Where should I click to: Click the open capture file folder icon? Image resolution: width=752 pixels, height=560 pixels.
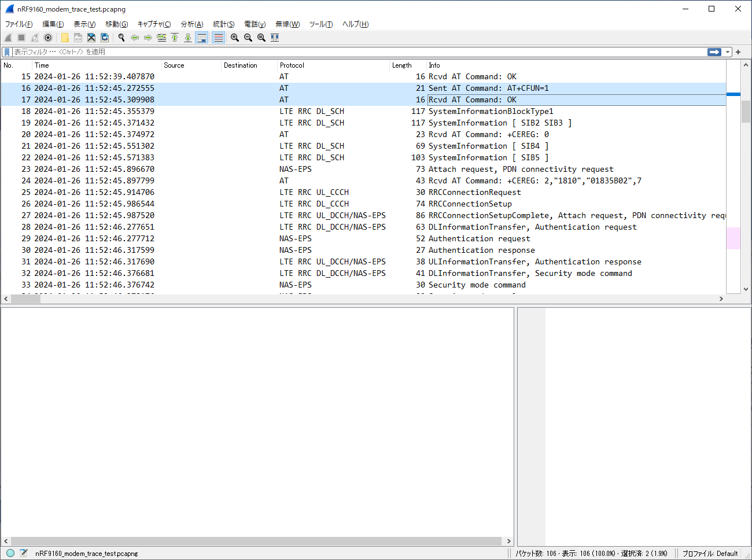65,38
